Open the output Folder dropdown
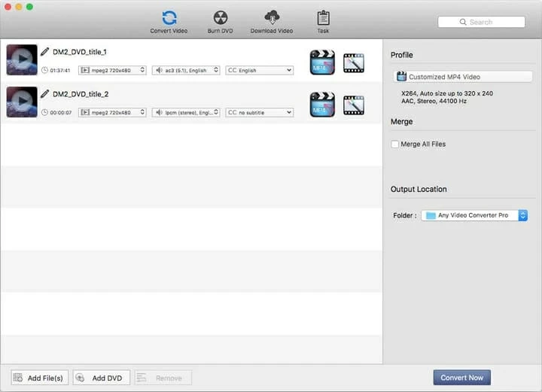542x392 pixels. click(x=474, y=215)
